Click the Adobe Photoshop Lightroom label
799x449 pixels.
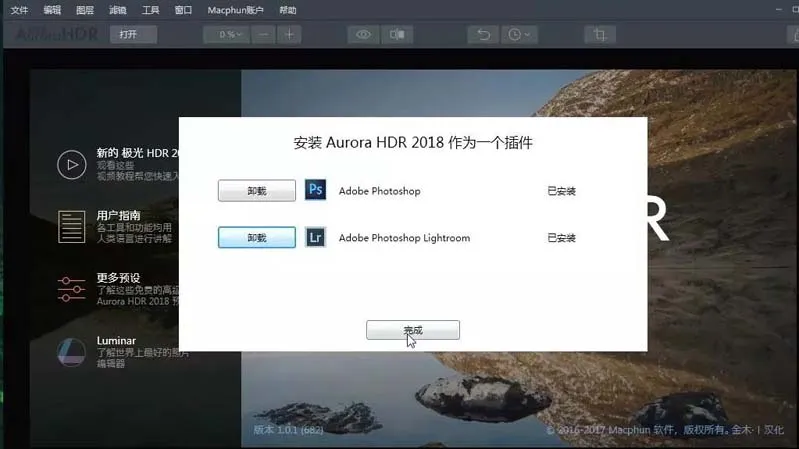tap(405, 238)
